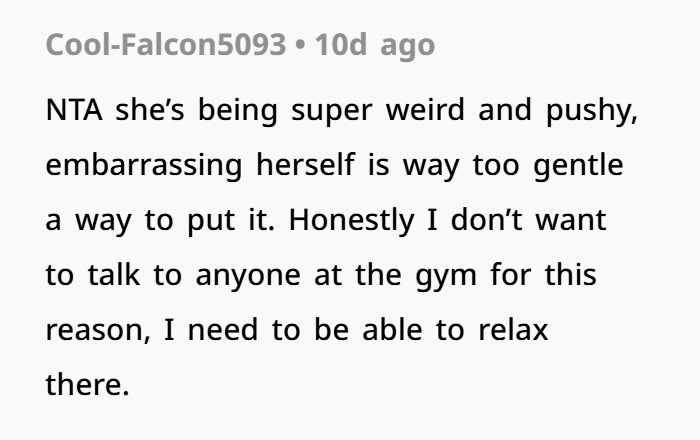Image resolution: width=700 pixels, height=440 pixels.
Task: Click the word gym in the comment
Action: click(x=446, y=277)
